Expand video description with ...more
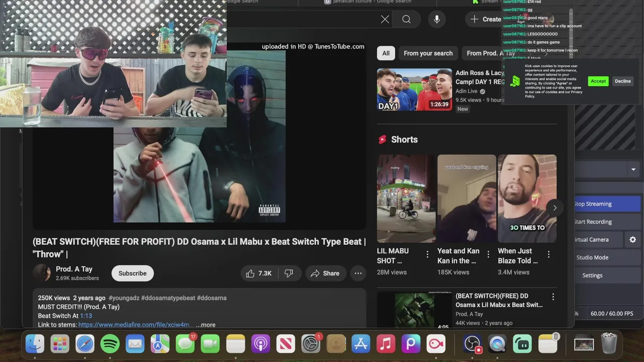The width and height of the screenshot is (644, 362). [x=206, y=325]
